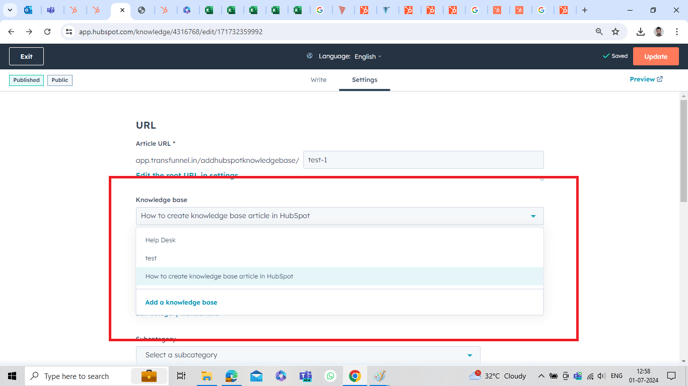Screen dimensions: 688x386
Task: Edit the Article URL slug field
Action: [x=423, y=160]
